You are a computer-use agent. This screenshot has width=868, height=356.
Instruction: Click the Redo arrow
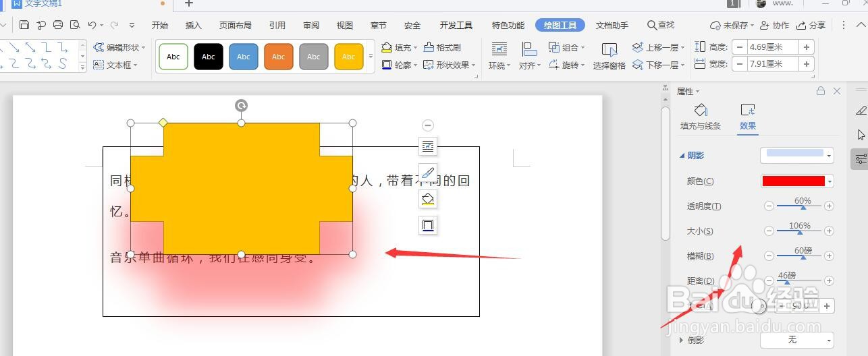click(114, 25)
